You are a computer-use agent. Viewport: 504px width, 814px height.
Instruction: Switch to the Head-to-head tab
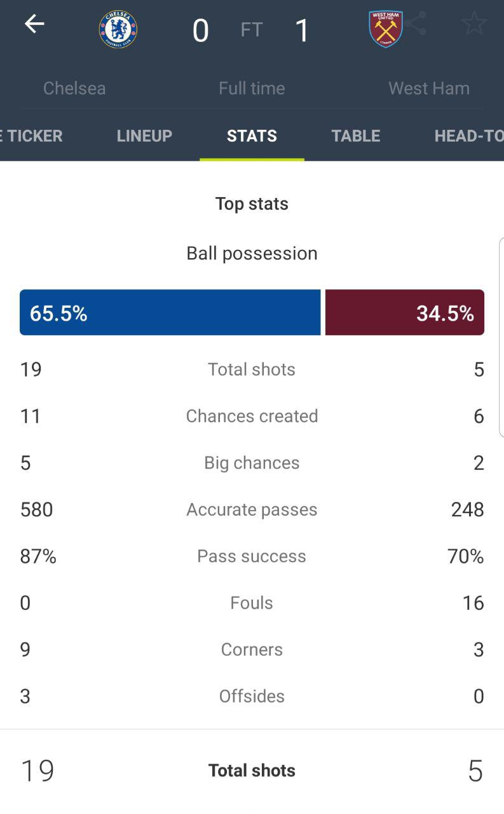point(468,135)
